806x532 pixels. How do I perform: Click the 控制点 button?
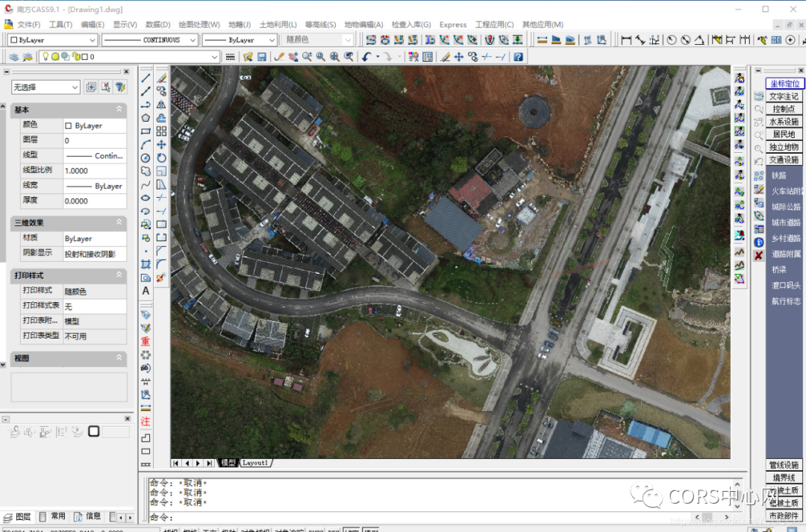(x=784, y=109)
